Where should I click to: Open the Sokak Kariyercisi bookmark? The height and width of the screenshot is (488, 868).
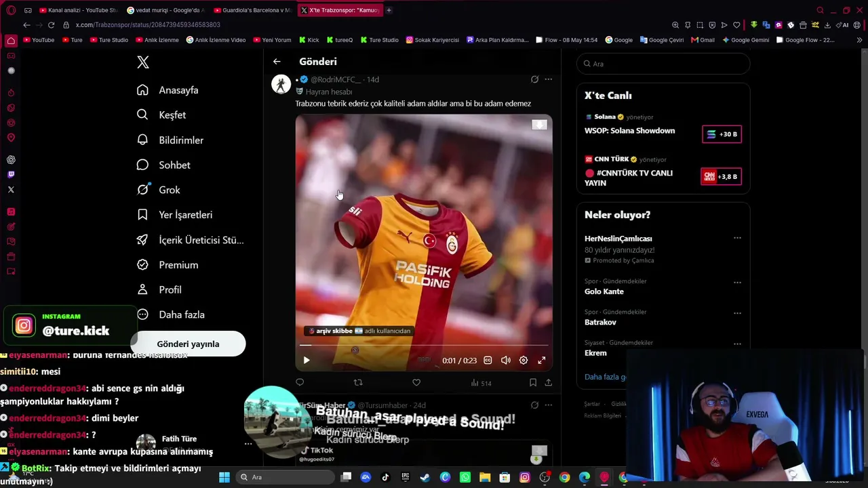pyautogui.click(x=432, y=40)
